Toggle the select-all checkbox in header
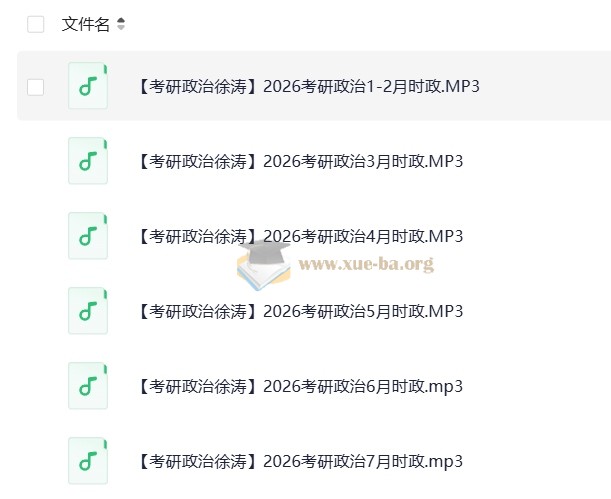Viewport: 611px width, 499px height. (36, 24)
